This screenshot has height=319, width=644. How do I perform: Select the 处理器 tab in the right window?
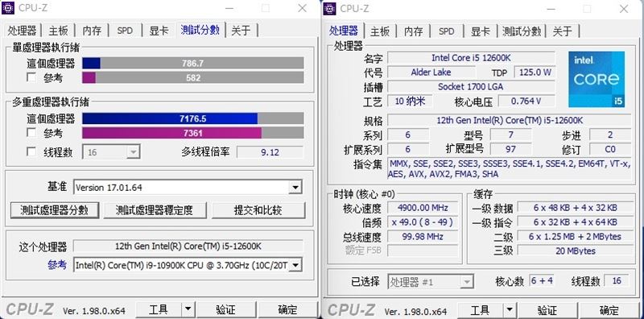(344, 30)
